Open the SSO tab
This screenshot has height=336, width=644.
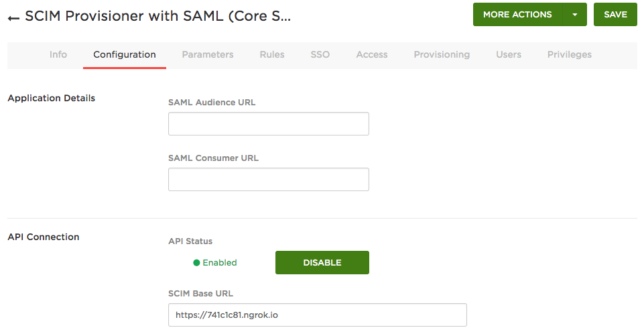pos(320,55)
